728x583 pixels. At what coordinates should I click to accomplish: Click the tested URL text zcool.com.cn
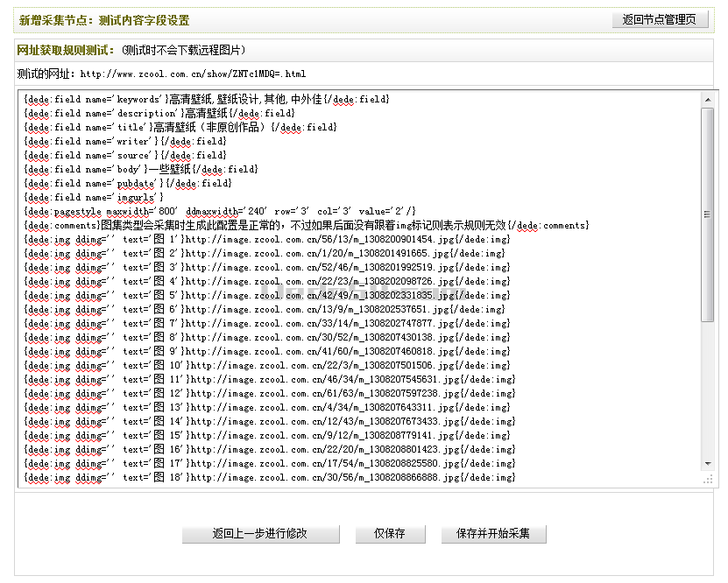click(x=193, y=74)
